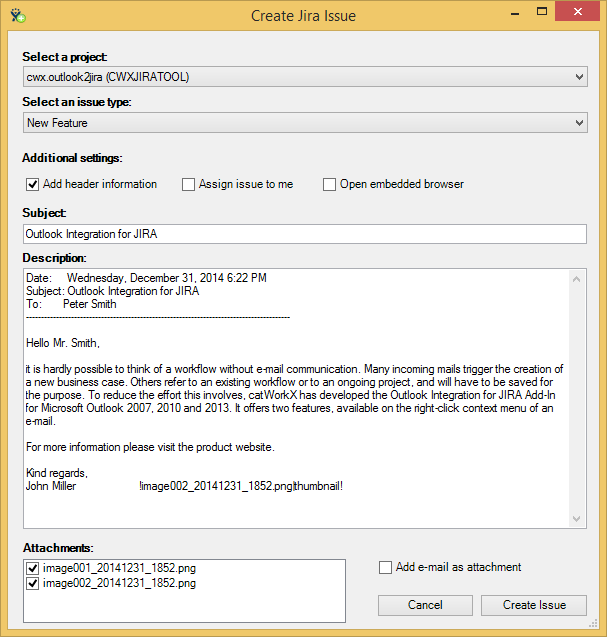The width and height of the screenshot is (607, 637).
Task: Uncheck attachment image001_20141231_1852.png
Action: coord(32,568)
